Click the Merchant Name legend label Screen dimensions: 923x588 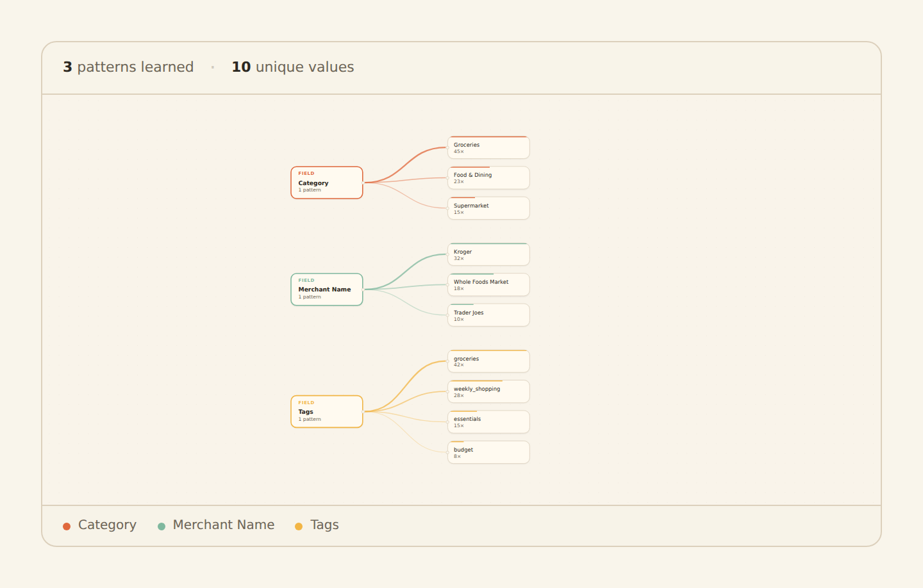224,525
